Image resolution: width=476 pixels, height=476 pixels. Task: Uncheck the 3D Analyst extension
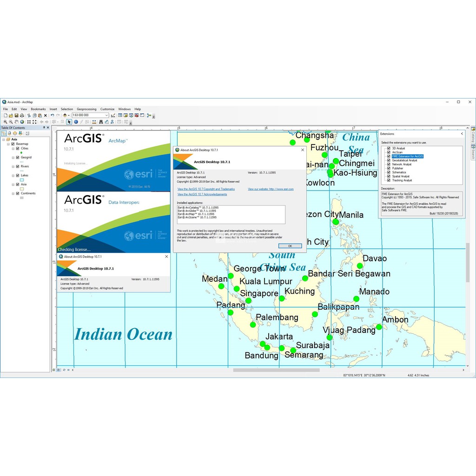pyautogui.click(x=389, y=148)
